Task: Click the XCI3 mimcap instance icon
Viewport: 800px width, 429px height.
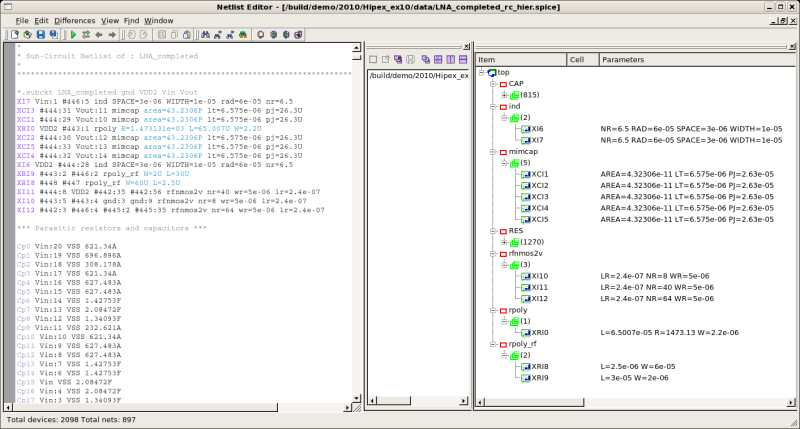Action: [524, 197]
